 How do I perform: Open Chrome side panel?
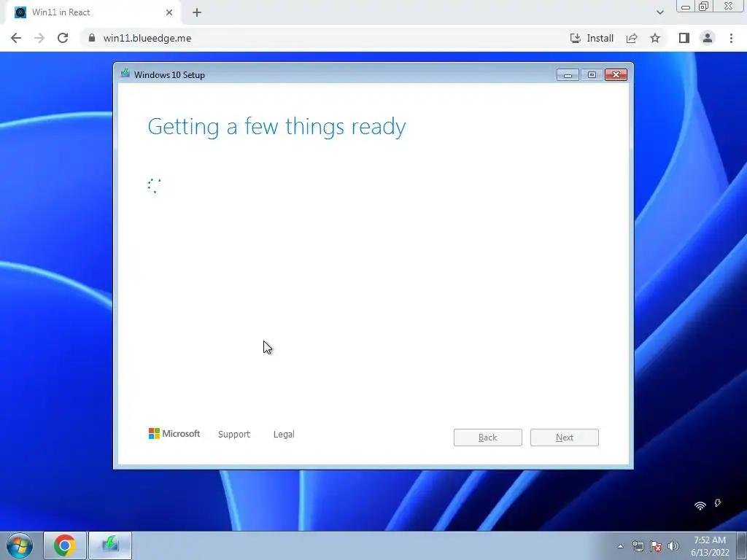point(684,38)
